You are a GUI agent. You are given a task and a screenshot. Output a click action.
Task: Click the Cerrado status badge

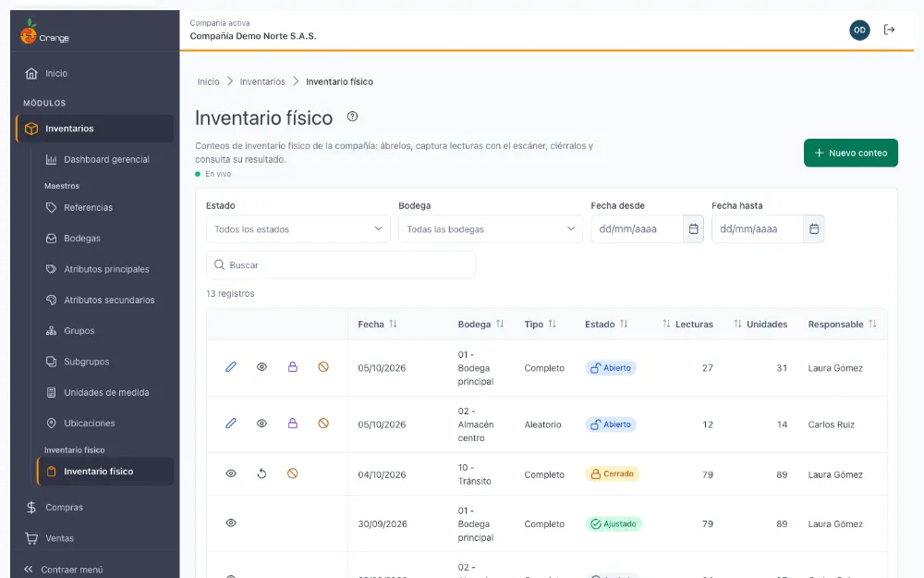[x=612, y=473]
